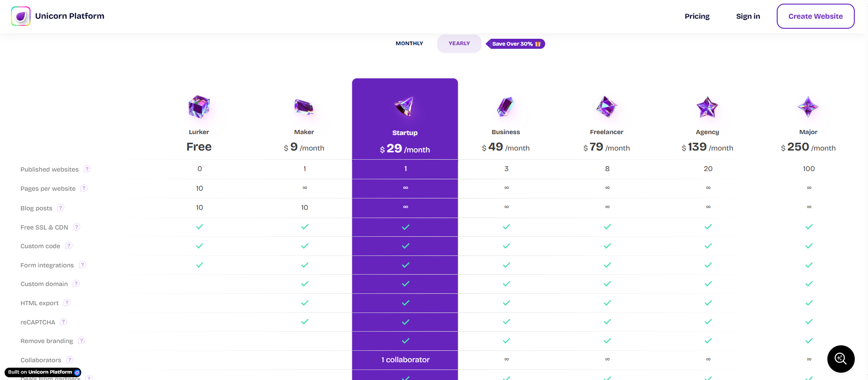Viewport: 868px width, 380px height.
Task: Open the Custom code help tooltip
Action: click(x=69, y=245)
